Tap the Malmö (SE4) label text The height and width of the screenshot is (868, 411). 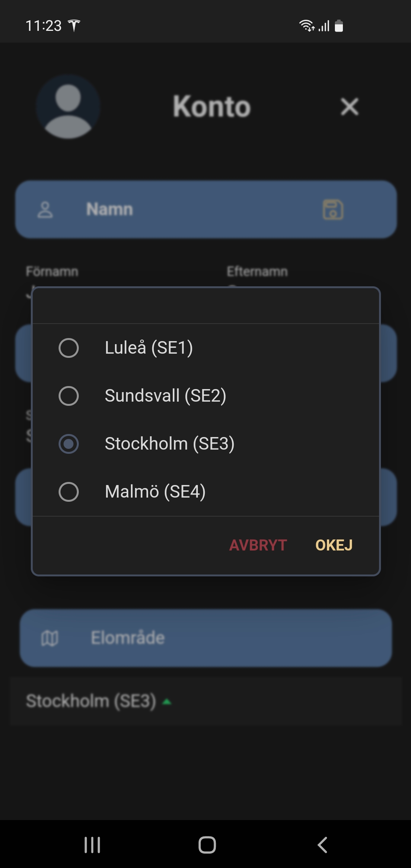(155, 491)
